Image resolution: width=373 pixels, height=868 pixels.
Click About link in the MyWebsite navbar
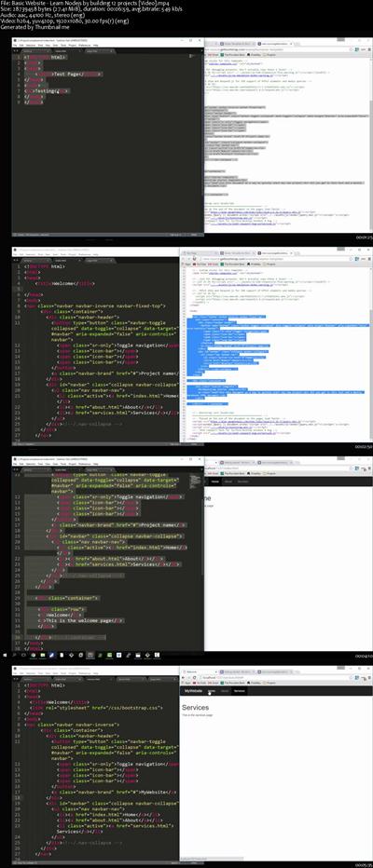[x=225, y=691]
